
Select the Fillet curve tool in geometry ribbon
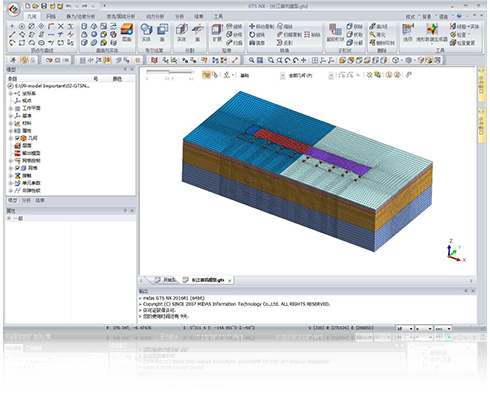click(x=51, y=26)
